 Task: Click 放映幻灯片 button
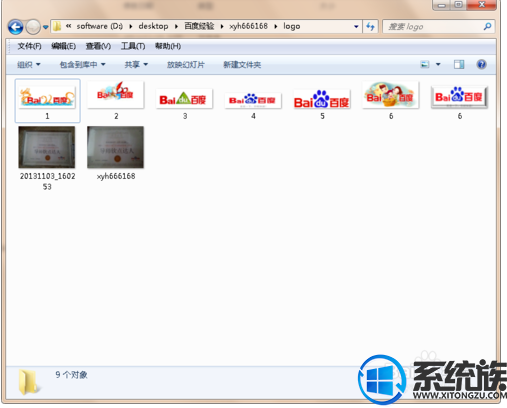(x=186, y=65)
